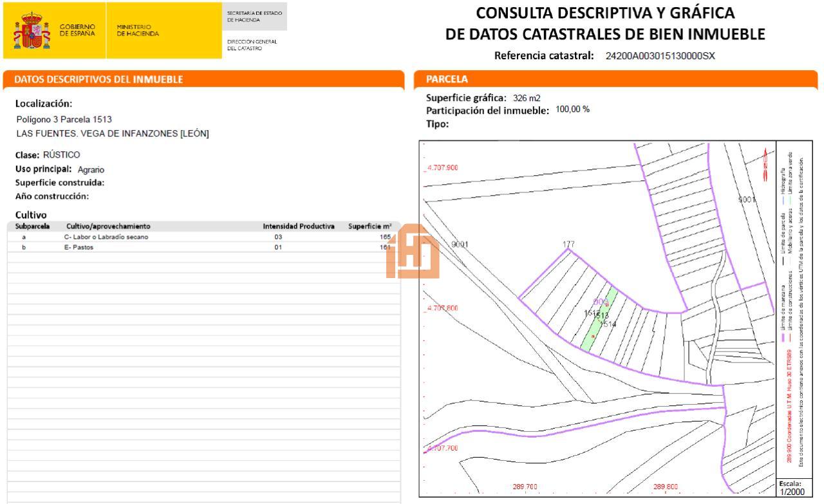Click the 'Superficie construida:' label
The image size is (824, 504).
tap(59, 183)
